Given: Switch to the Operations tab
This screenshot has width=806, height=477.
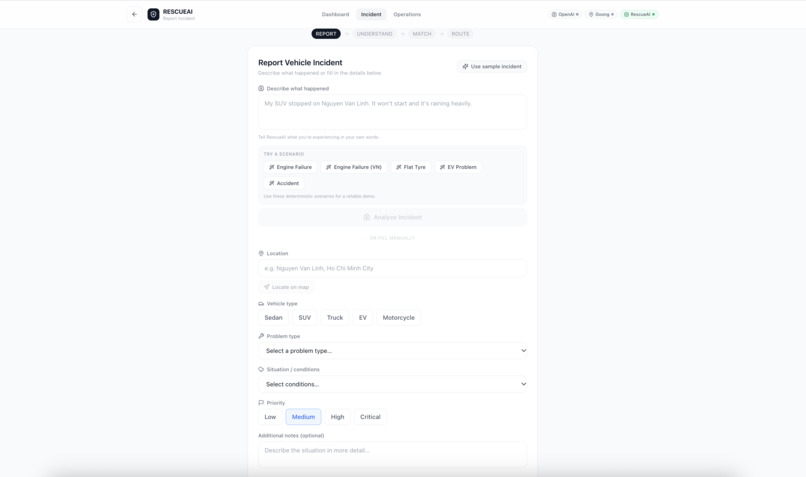Looking at the screenshot, I should (407, 14).
